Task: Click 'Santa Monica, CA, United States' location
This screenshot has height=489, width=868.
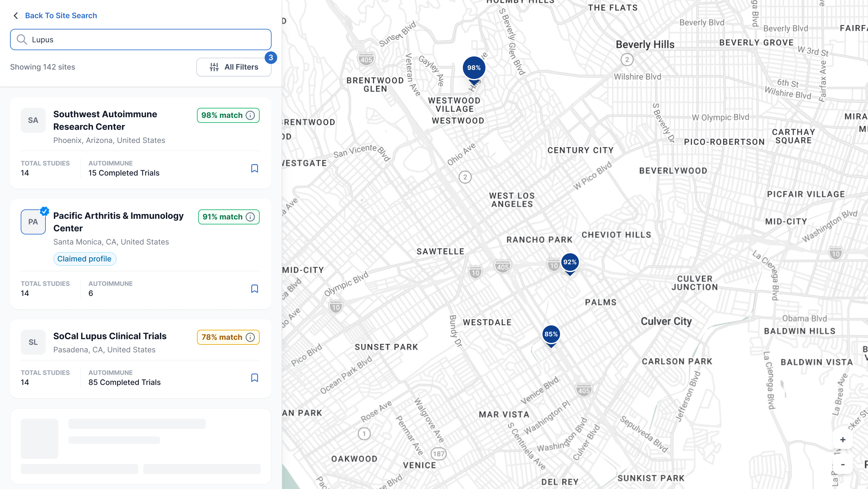Action: (x=111, y=242)
